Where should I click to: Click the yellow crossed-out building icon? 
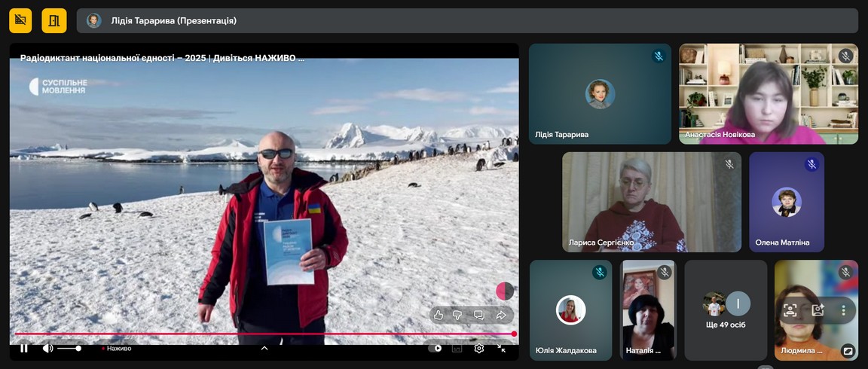click(20, 20)
